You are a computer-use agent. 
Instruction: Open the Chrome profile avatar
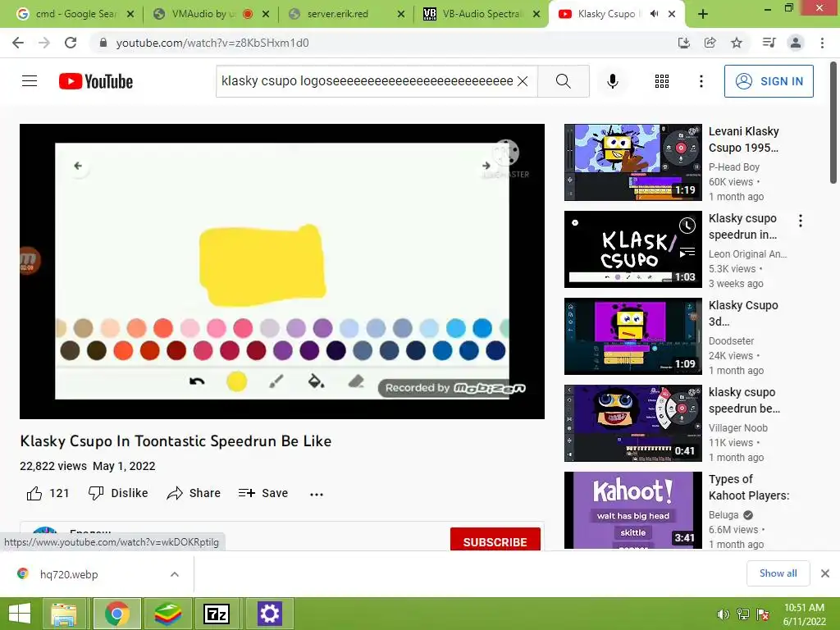[796, 43]
